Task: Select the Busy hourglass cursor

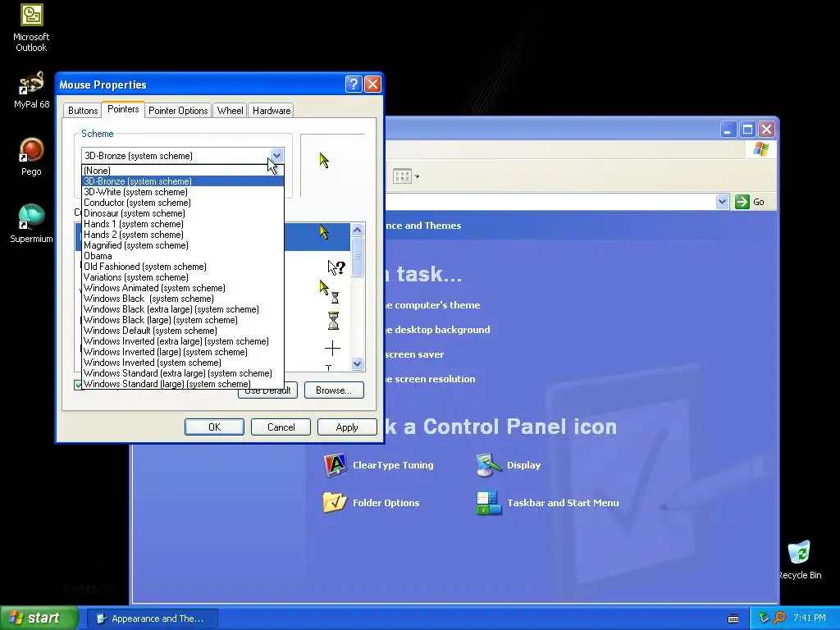Action: (x=333, y=321)
